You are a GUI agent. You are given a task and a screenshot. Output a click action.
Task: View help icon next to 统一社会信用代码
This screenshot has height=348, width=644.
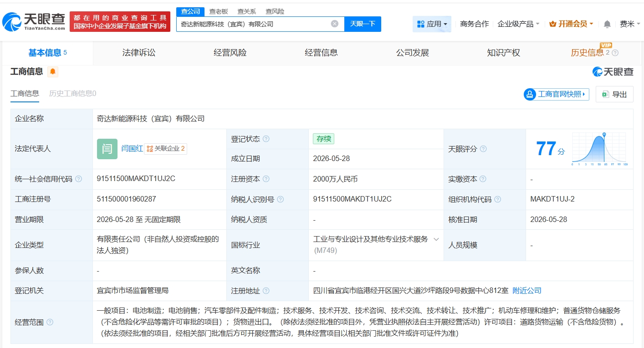point(78,179)
